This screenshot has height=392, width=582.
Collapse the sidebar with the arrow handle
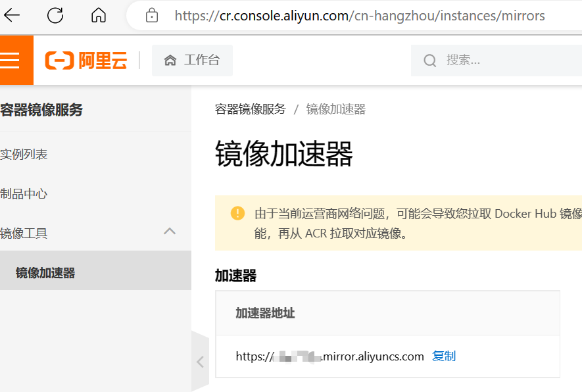[201, 362]
